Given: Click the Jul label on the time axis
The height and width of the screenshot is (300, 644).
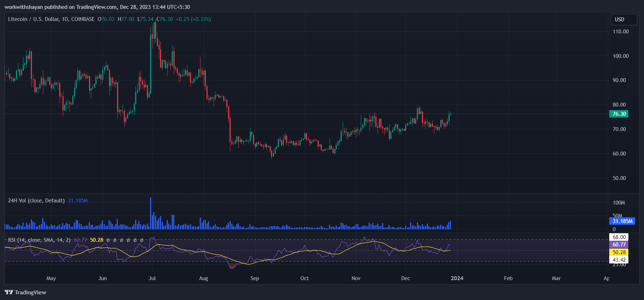Looking at the screenshot, I should pyautogui.click(x=152, y=278).
